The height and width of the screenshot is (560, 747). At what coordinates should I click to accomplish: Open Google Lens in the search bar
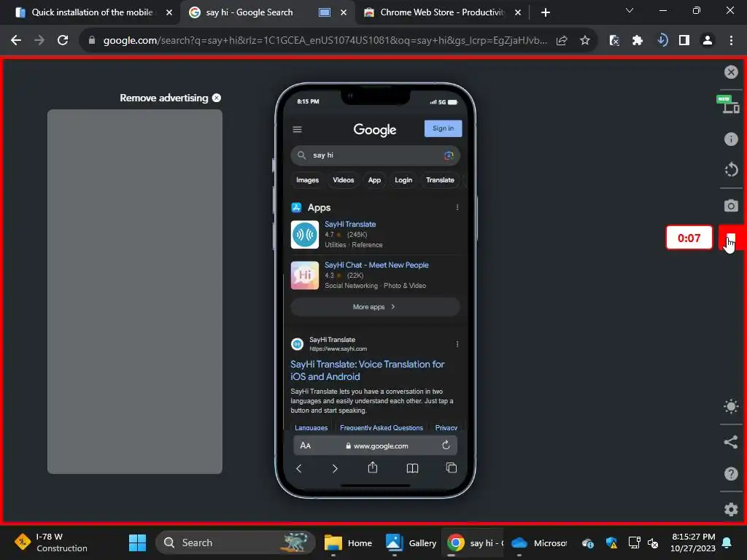click(x=449, y=155)
